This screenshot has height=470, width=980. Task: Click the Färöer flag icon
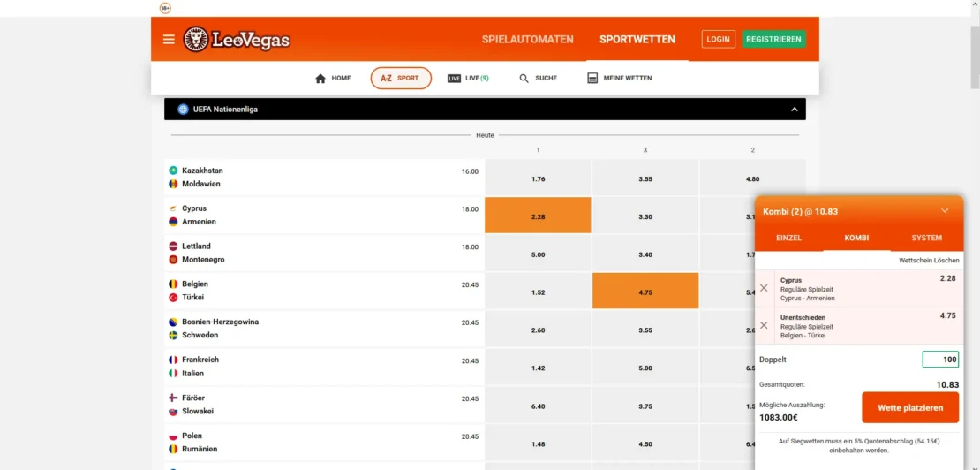pyautogui.click(x=173, y=398)
